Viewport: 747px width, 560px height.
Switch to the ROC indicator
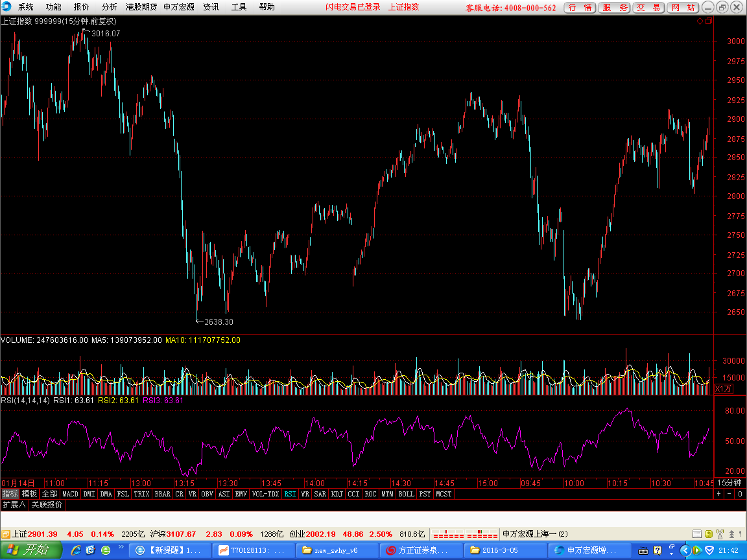coord(371,494)
